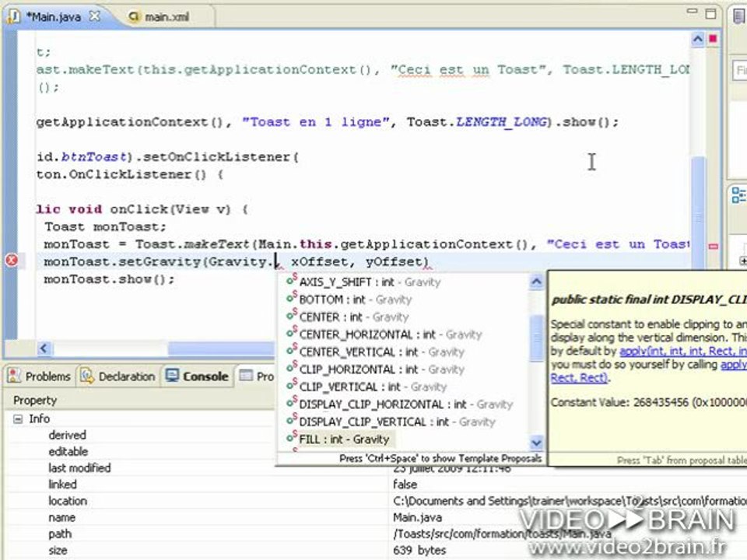Open the Declaration view tab
The height and width of the screenshot is (560, 747).
click(x=118, y=376)
